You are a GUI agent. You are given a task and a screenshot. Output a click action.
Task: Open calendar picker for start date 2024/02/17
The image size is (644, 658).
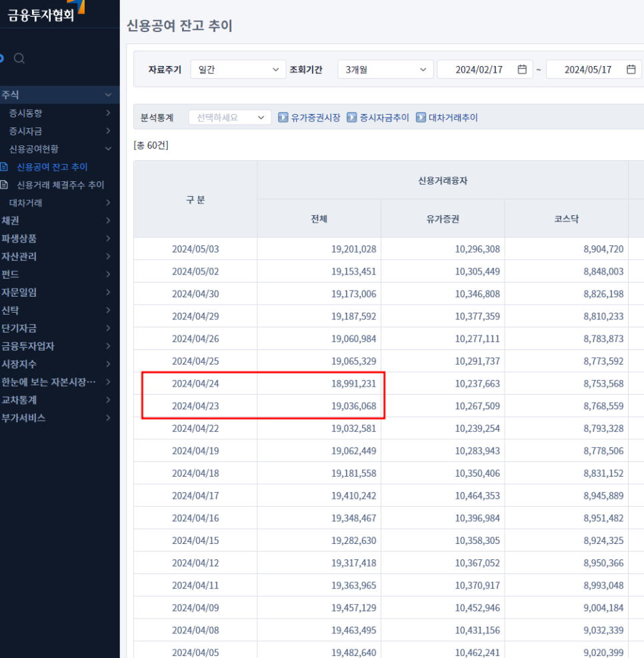coord(522,69)
